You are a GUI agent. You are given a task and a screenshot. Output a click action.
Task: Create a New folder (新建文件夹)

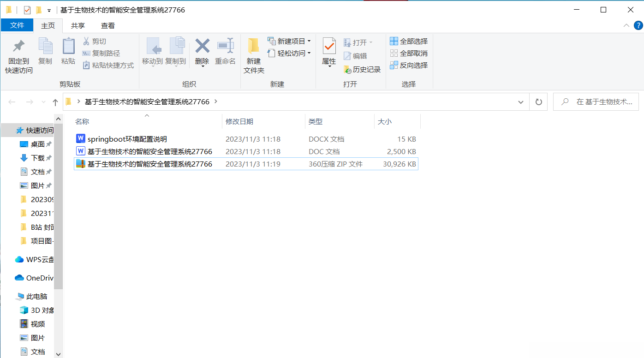click(x=254, y=56)
